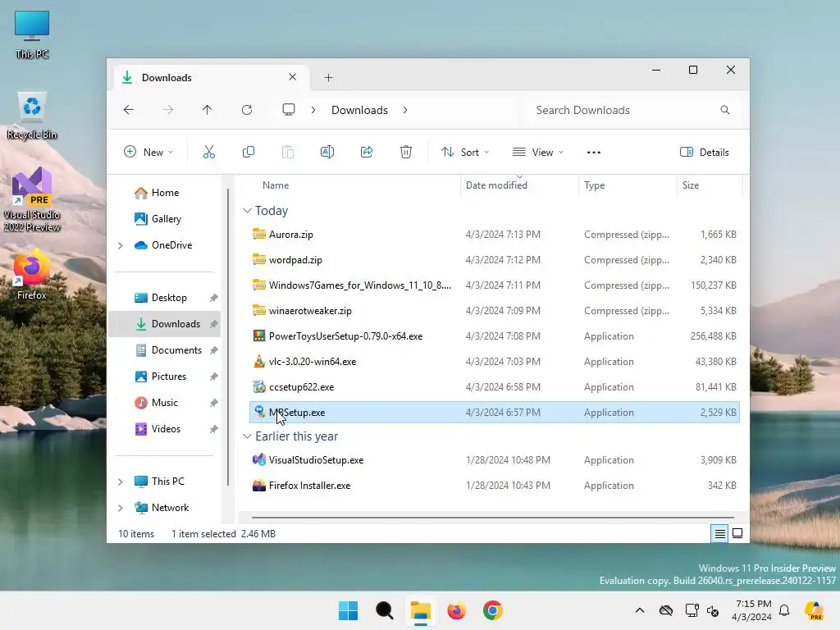Click the Delete trash can icon
Viewport: 840px width, 630px height.
[406, 152]
